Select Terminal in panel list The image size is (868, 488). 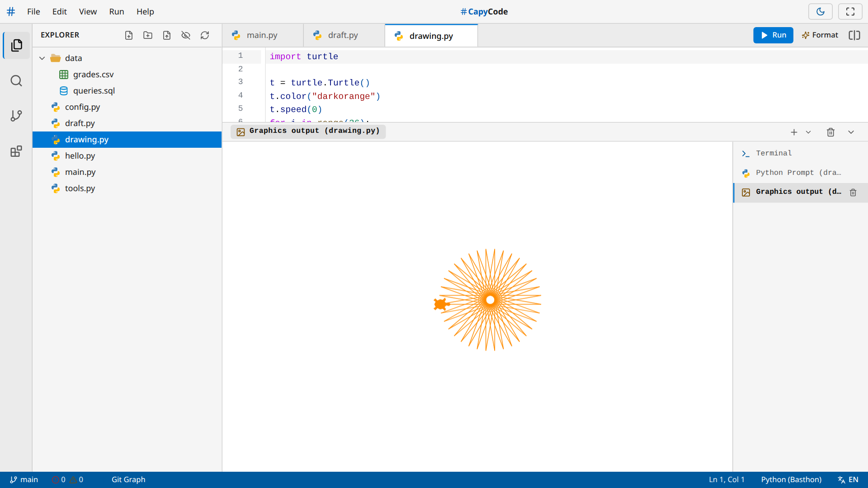click(800, 154)
